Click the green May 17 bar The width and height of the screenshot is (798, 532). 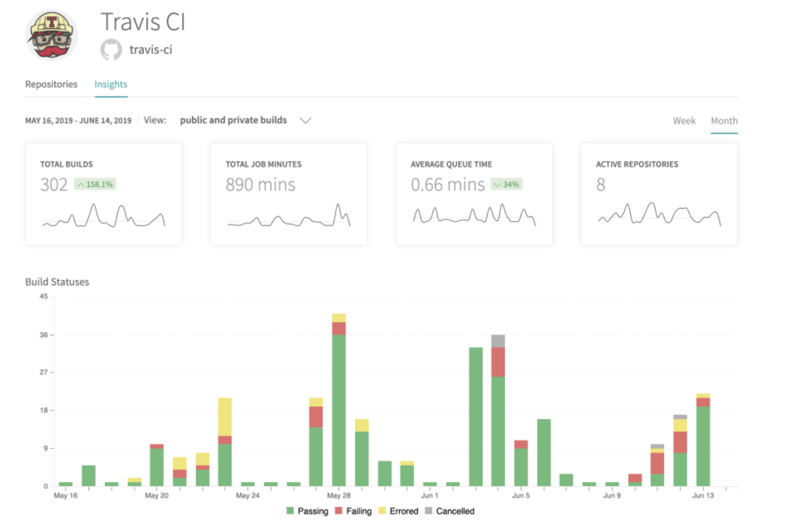(x=88, y=475)
